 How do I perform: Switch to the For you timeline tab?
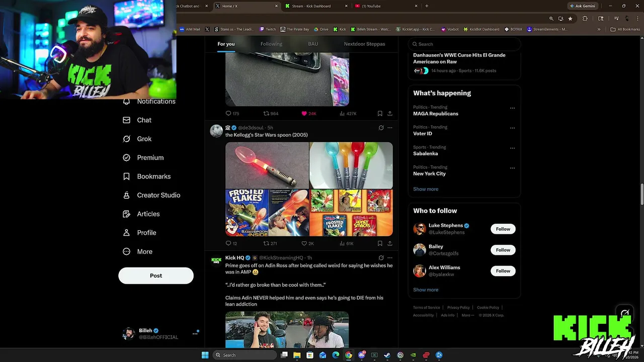click(x=226, y=44)
